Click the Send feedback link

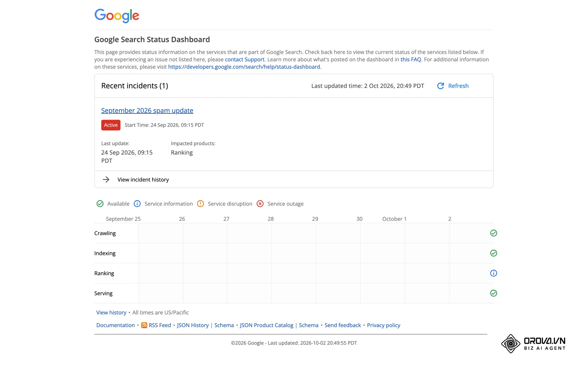point(343,325)
